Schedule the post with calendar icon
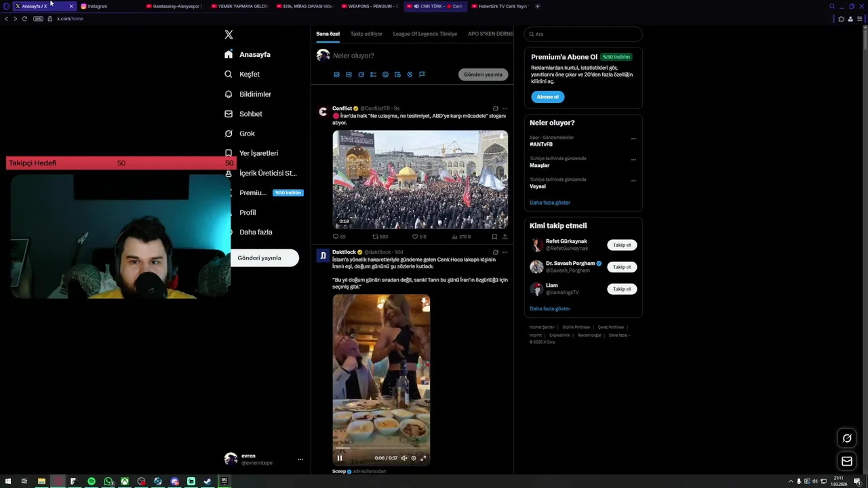868x488 pixels. pyautogui.click(x=397, y=75)
